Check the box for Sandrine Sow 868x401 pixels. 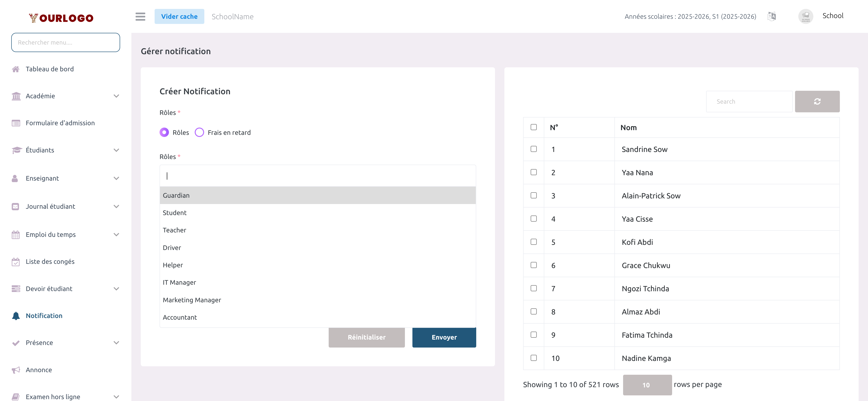coord(533,149)
